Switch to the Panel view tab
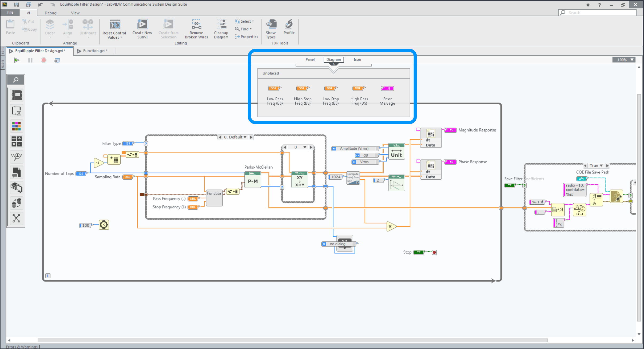 [310, 60]
